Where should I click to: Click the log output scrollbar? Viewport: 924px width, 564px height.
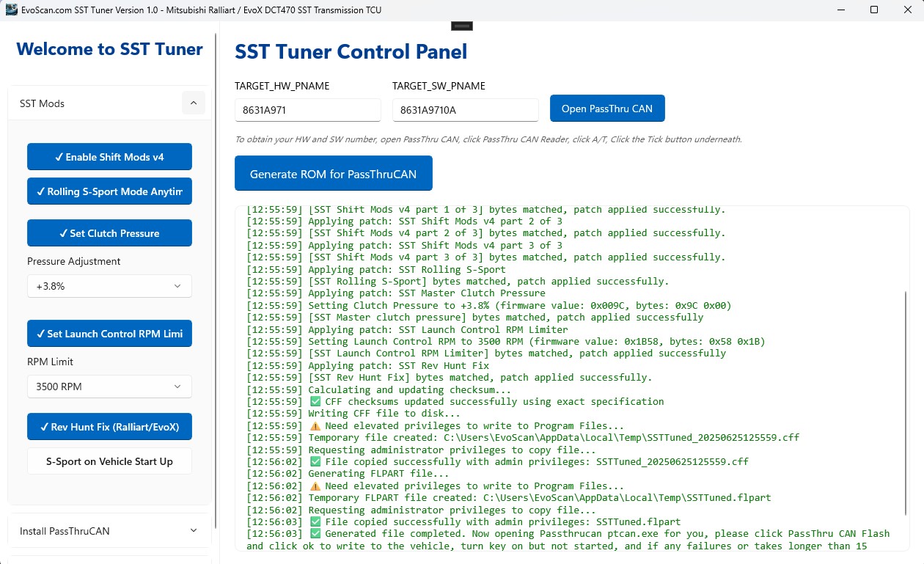point(906,402)
